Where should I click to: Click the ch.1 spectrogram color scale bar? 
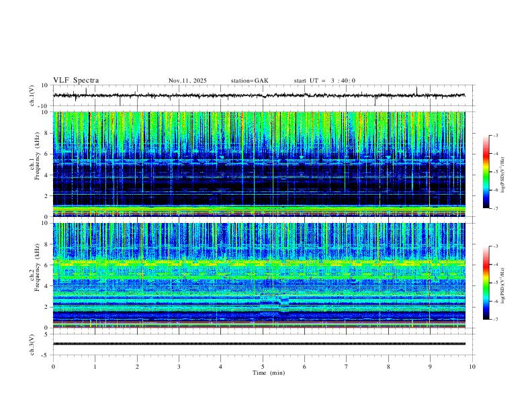tap(486, 172)
